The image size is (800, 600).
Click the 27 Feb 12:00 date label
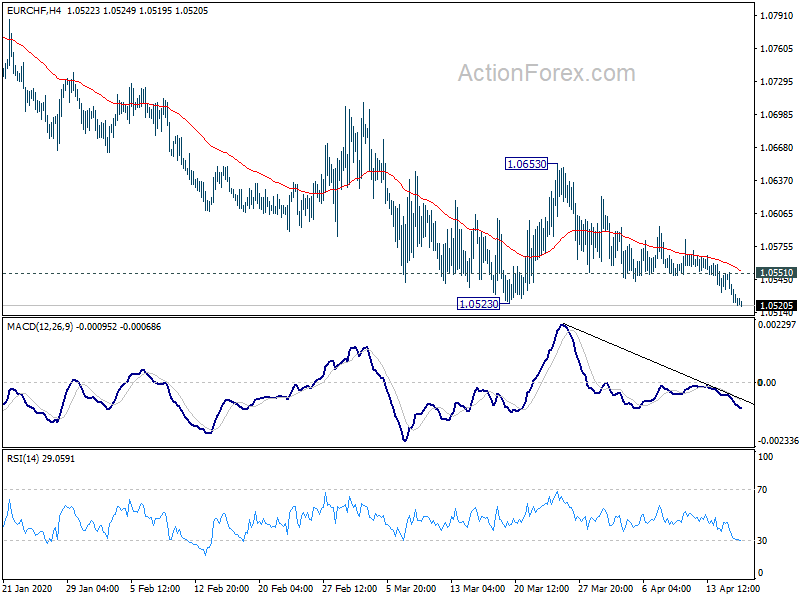(349, 588)
